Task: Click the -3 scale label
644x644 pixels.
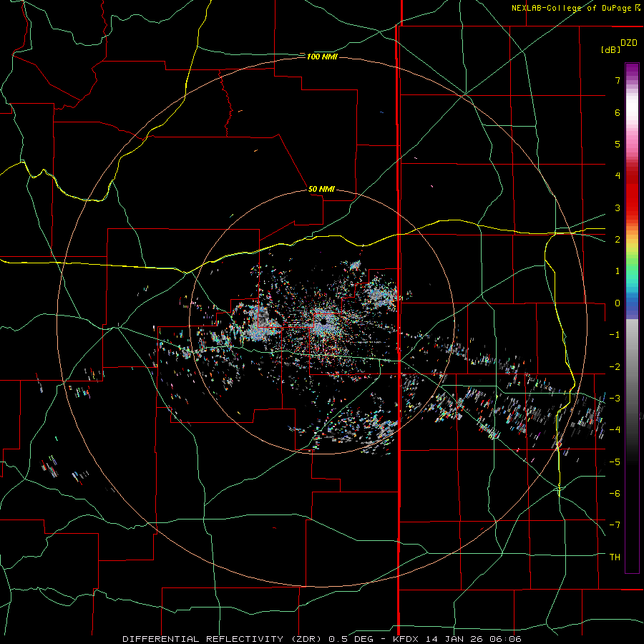Action: point(615,399)
